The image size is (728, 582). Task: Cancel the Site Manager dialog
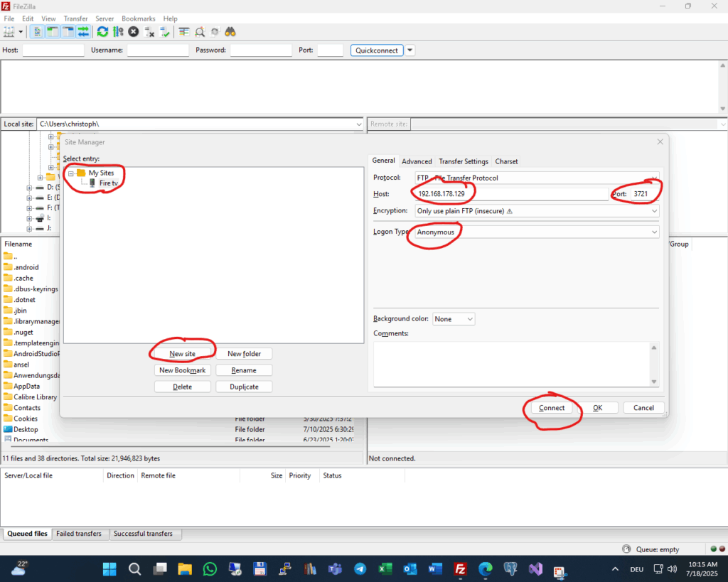pos(643,407)
